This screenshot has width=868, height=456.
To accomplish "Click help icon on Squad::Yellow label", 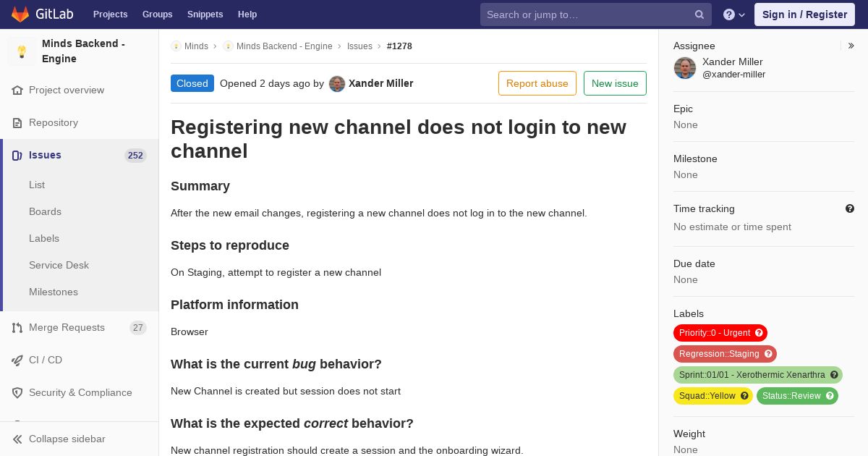I will 744,396.
